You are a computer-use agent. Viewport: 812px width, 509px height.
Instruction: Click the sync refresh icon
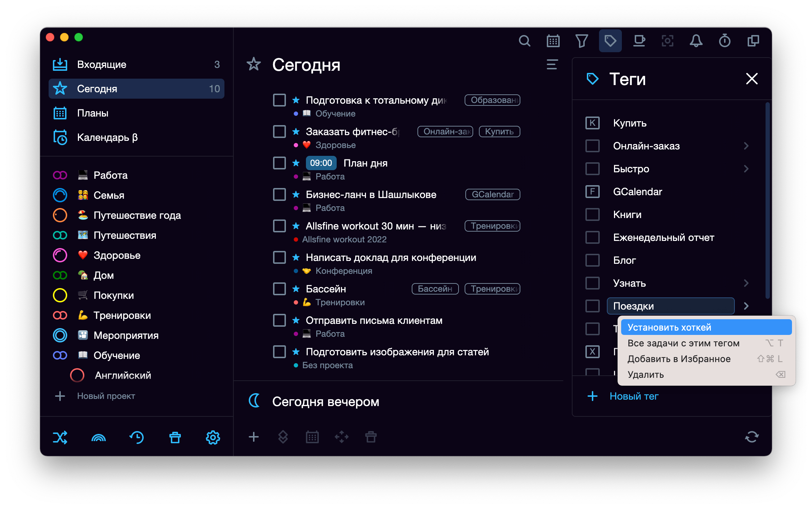752,437
